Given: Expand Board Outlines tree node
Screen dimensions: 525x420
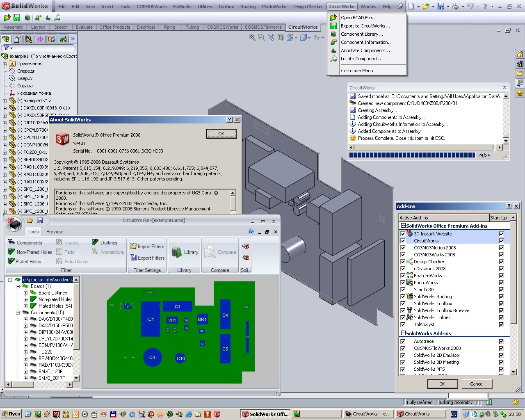Looking at the screenshot, I should click(x=25, y=293).
